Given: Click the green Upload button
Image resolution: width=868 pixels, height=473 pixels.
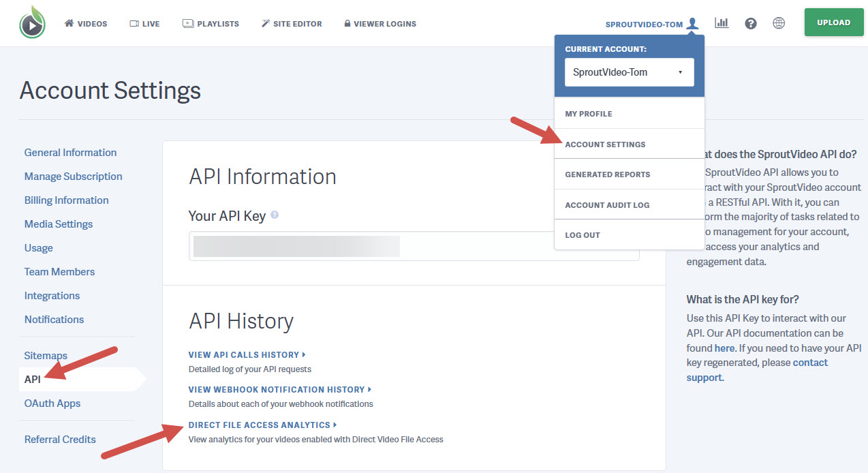Looking at the screenshot, I should pyautogui.click(x=833, y=22).
